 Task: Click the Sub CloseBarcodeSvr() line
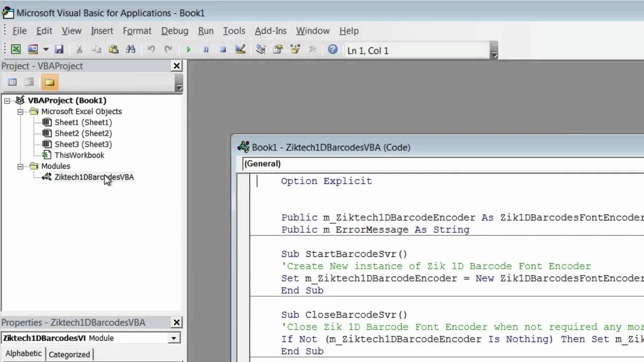pos(344,315)
